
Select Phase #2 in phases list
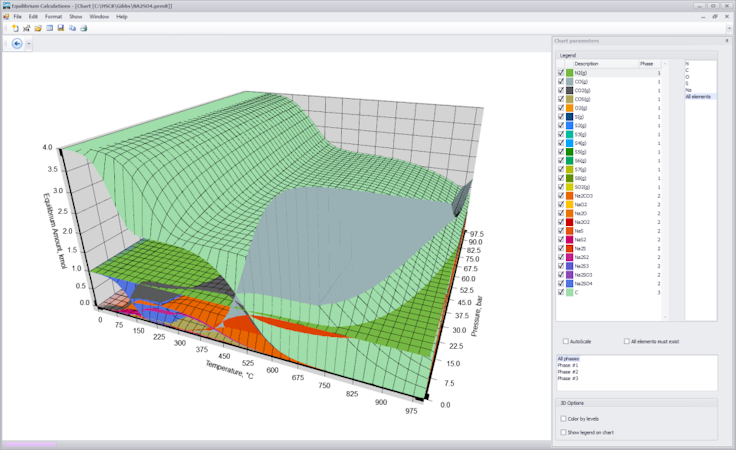[568, 372]
